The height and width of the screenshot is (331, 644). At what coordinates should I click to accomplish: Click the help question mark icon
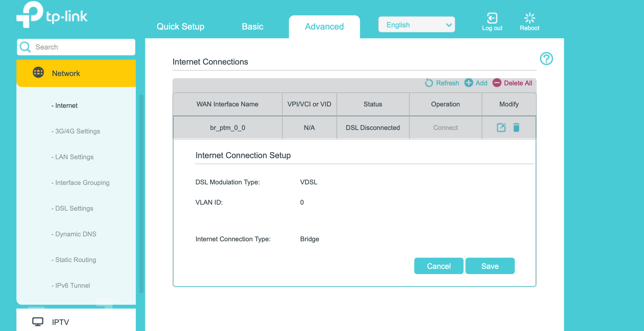point(546,59)
